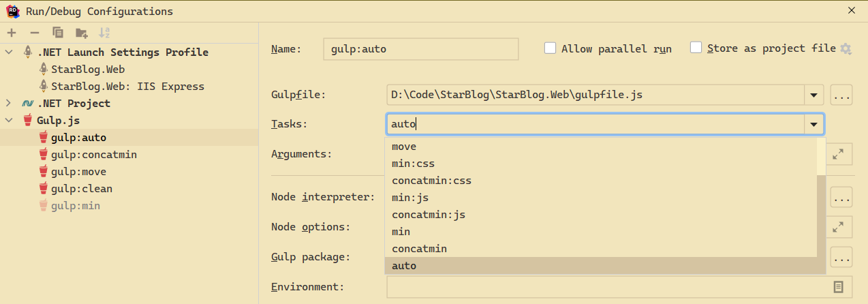Copy the configuration with the duplicate icon
Viewport: 868px width, 304px height.
58,33
